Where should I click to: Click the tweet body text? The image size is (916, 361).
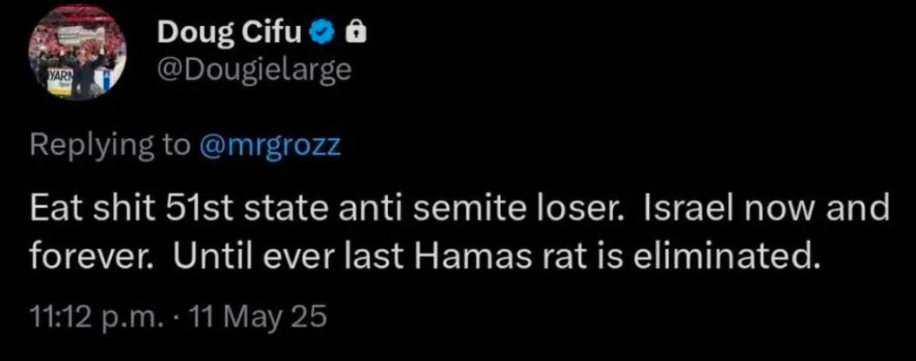tap(459, 232)
